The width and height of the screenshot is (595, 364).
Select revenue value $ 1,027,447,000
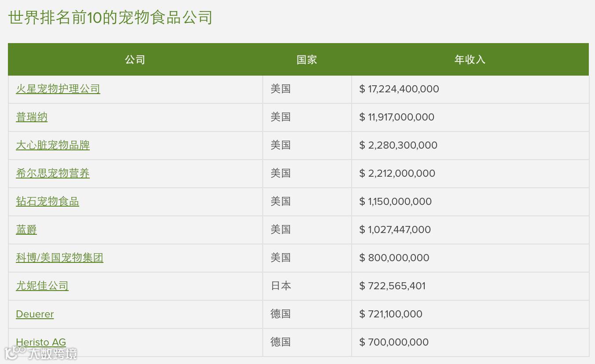coord(395,229)
